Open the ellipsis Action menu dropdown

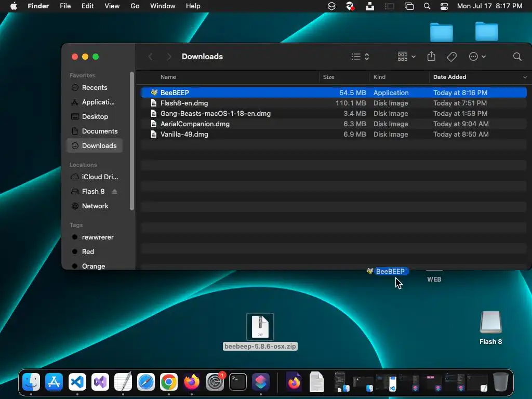click(477, 57)
